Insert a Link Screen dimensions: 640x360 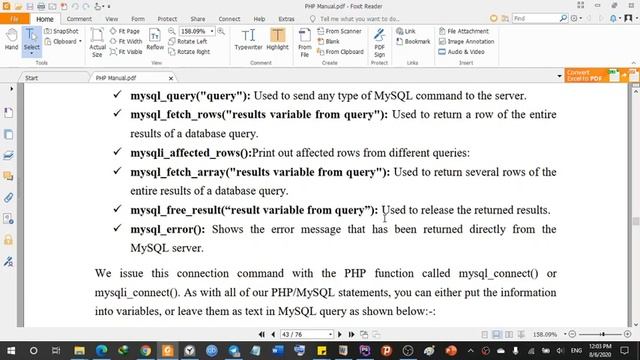pyautogui.click(x=406, y=31)
